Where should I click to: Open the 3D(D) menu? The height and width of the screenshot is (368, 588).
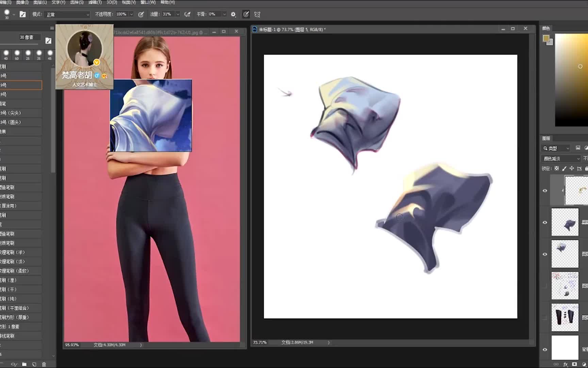point(112,2)
